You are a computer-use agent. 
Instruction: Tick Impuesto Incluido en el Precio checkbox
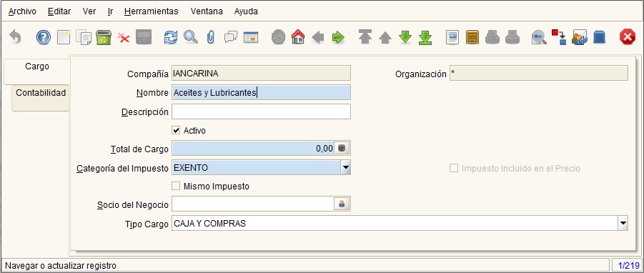(x=454, y=169)
